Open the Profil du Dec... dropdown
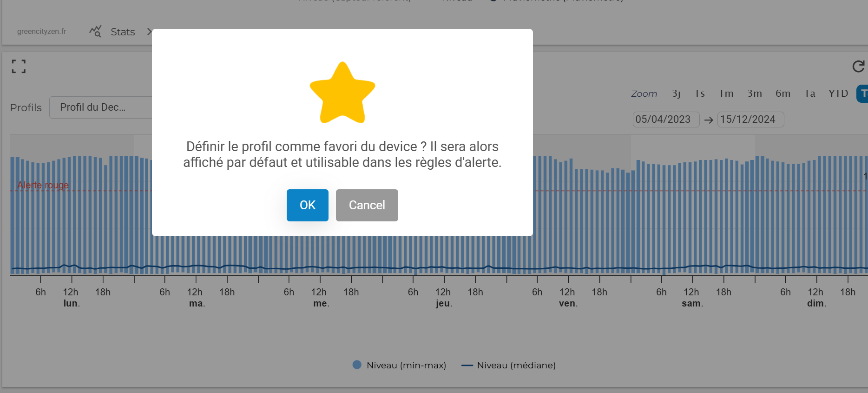Image resolution: width=868 pixels, height=393 pixels. point(100,107)
